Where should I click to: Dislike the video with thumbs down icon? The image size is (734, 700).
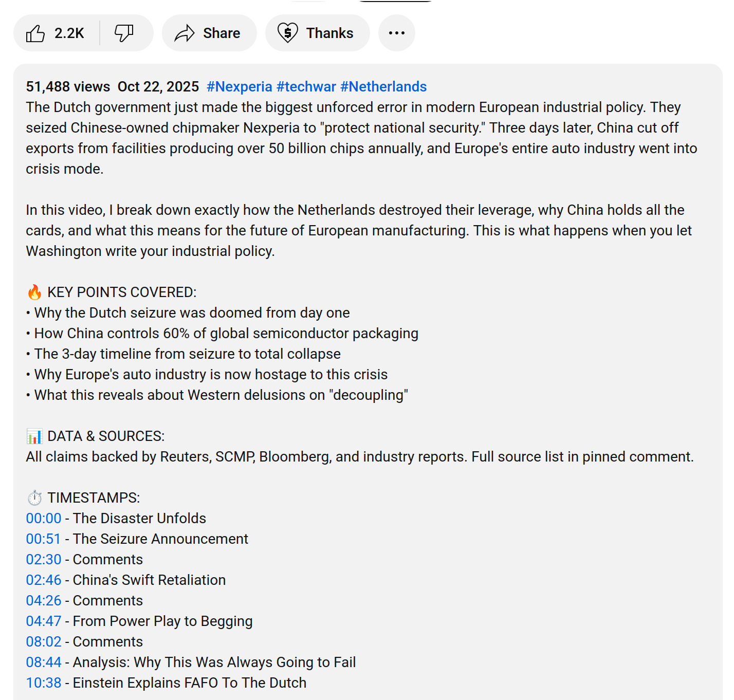pyautogui.click(x=124, y=33)
